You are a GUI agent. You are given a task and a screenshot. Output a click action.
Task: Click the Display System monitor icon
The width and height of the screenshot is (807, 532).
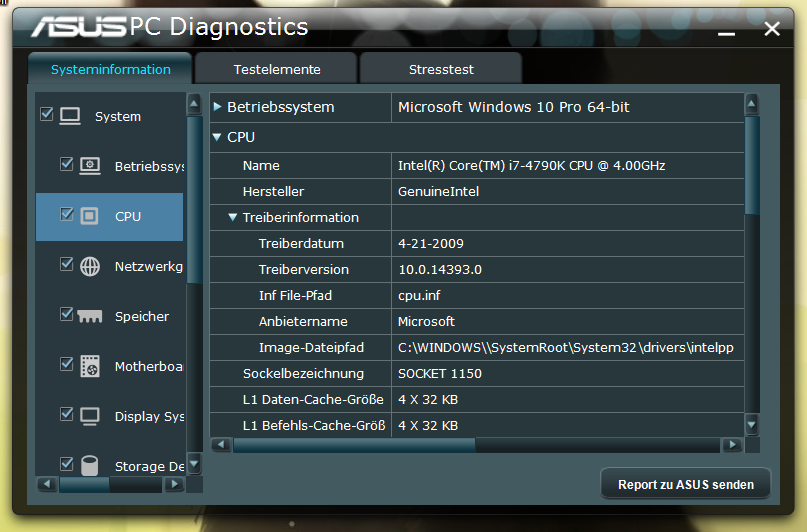click(x=90, y=416)
